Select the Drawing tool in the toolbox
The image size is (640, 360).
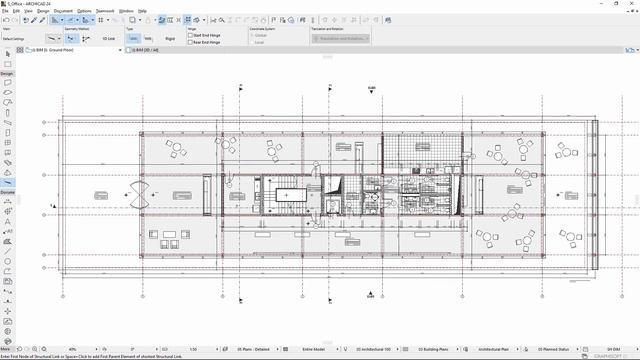click(8, 282)
